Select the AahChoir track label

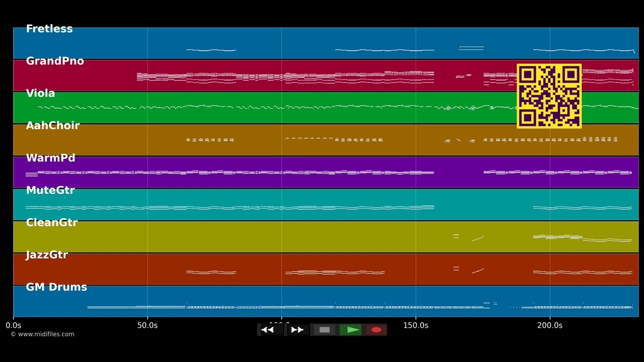click(53, 125)
